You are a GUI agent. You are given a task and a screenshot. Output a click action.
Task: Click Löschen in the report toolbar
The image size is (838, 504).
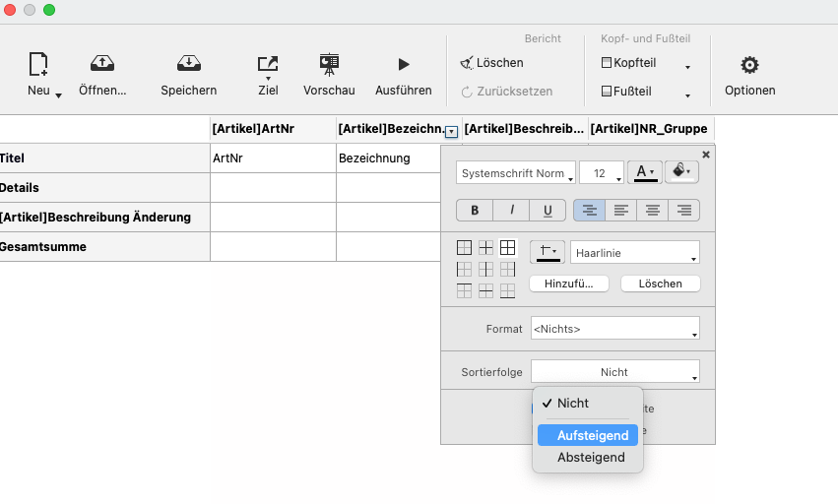(492, 63)
